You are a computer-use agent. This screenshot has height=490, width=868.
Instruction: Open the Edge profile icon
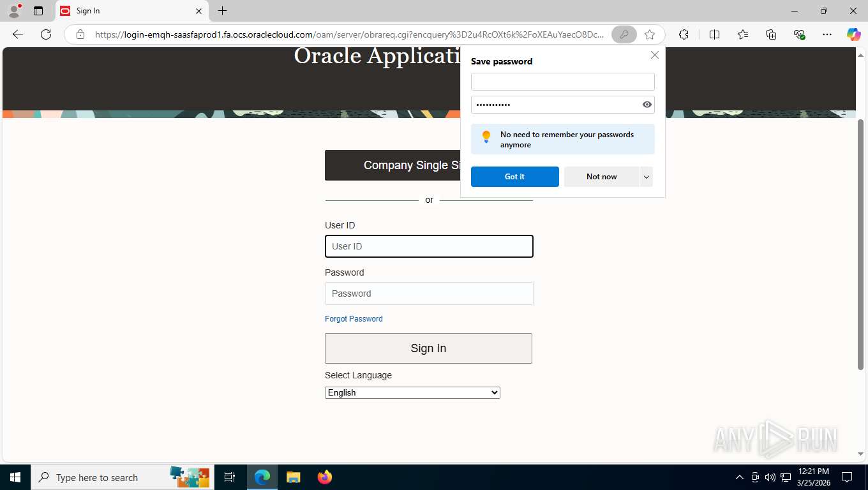tap(13, 11)
